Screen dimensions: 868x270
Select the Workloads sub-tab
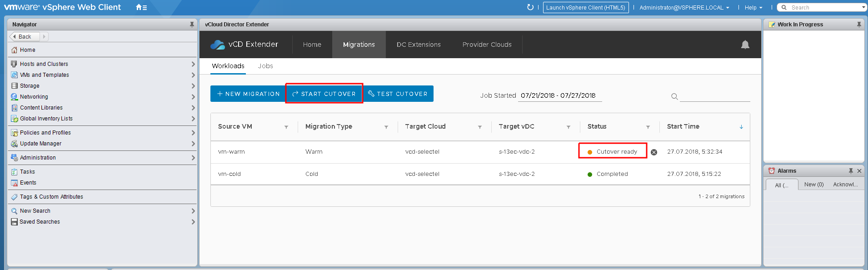(228, 66)
